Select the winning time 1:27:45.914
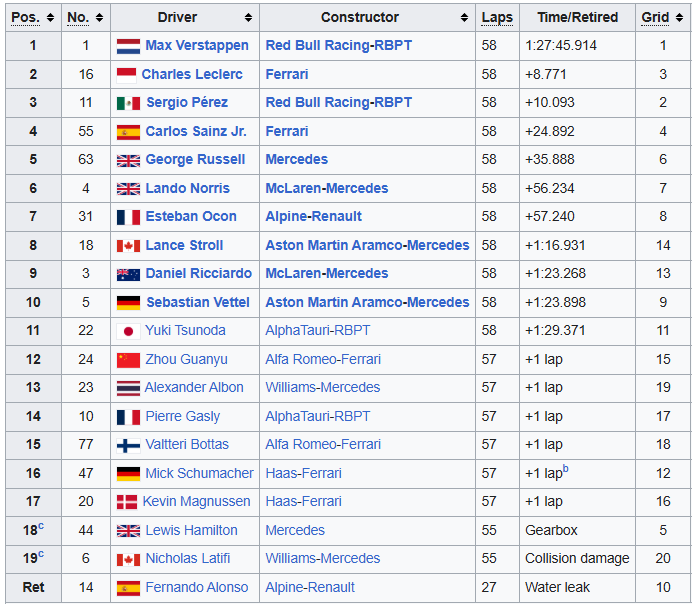Viewport: 692px width, 604px height. tap(560, 45)
